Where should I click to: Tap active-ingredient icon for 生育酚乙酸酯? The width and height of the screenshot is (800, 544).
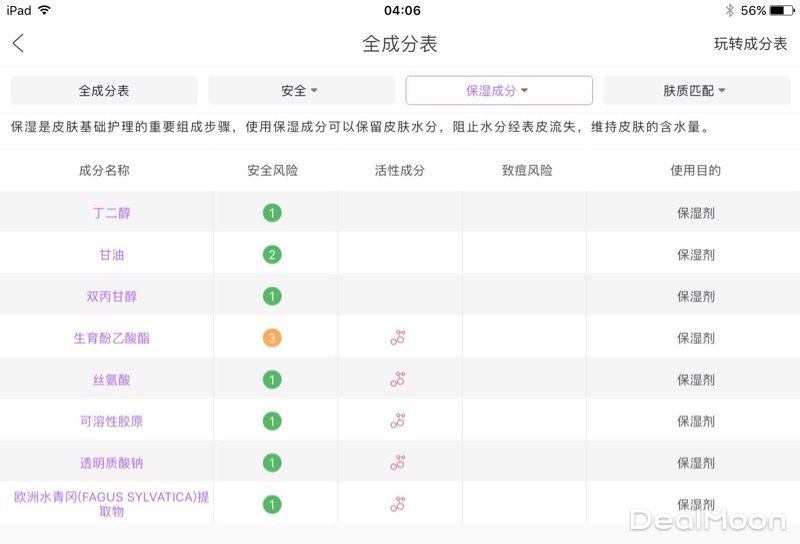pos(398,338)
